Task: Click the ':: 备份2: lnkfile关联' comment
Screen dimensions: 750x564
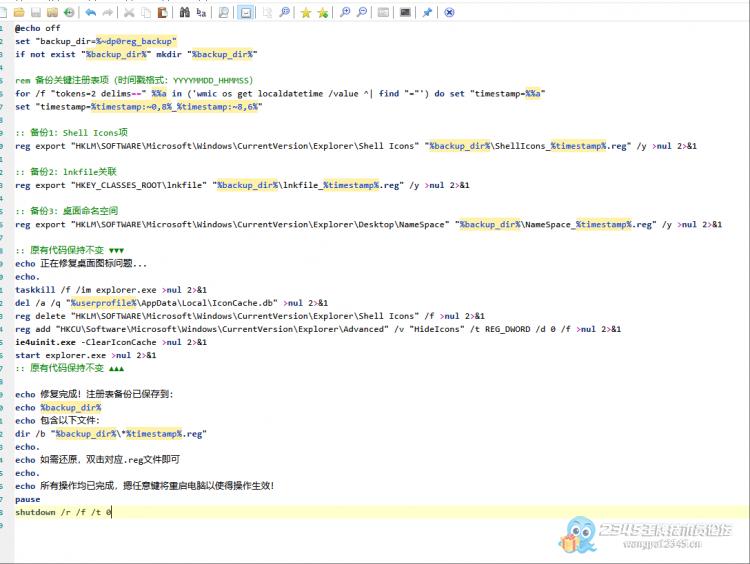Action: tap(66, 172)
